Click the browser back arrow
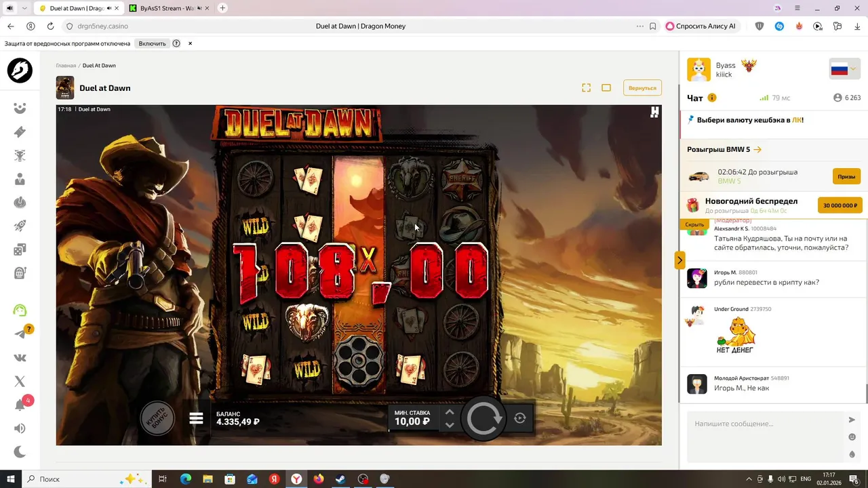The image size is (868, 488). pos(10,26)
